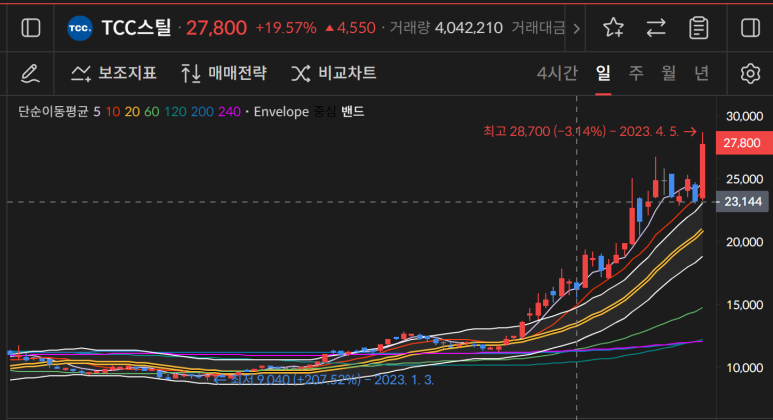Toggle the right sidebar panel icon
Screen dimensions: 773x420
click(750, 28)
